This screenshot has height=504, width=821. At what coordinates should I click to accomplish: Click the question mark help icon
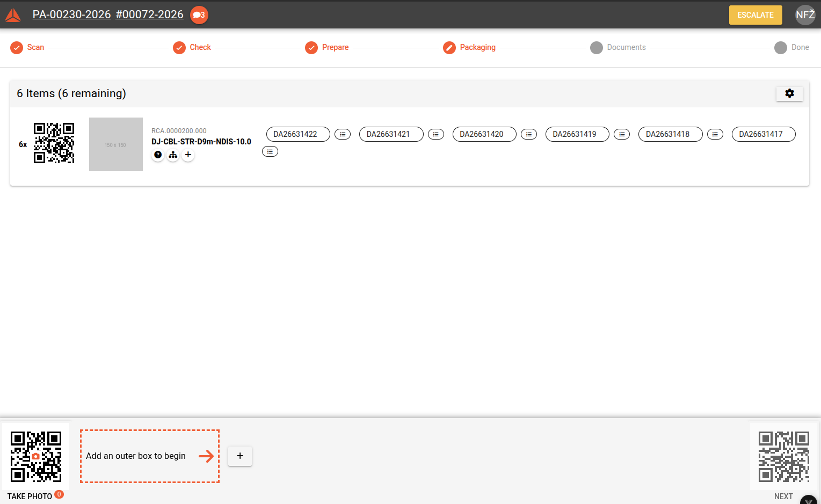click(x=158, y=155)
